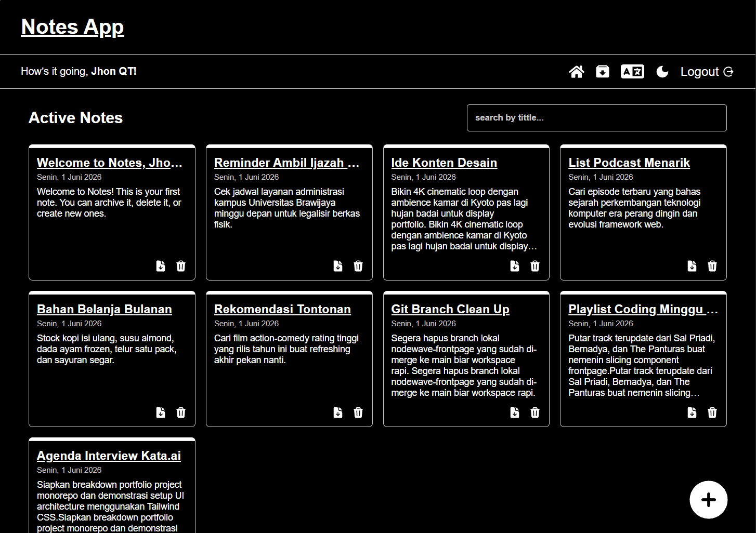Open the Ide Konten Desain note link
Viewport: 756px width, 533px height.
(x=444, y=163)
